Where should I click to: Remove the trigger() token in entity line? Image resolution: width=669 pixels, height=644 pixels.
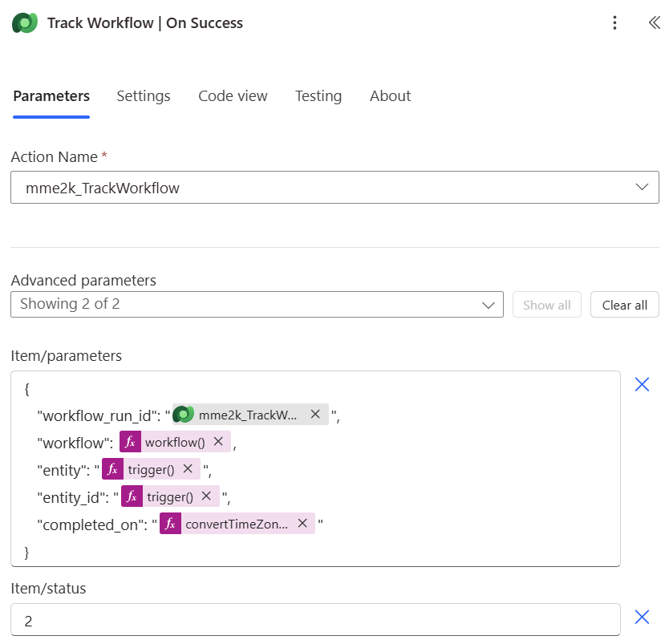point(188,469)
